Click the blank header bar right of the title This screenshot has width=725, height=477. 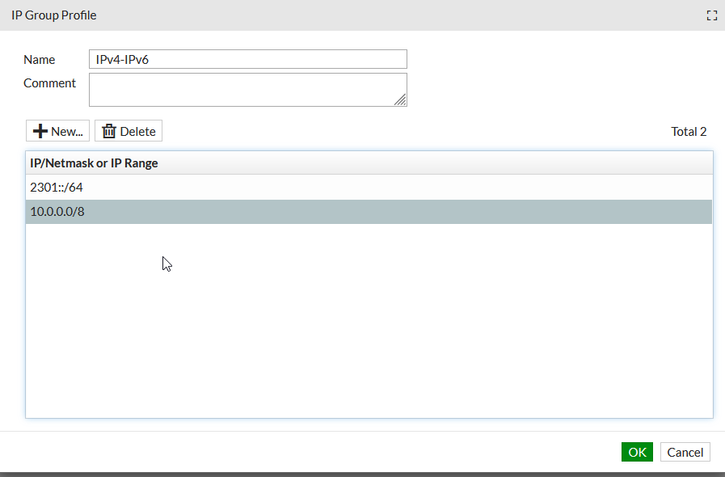click(400, 16)
